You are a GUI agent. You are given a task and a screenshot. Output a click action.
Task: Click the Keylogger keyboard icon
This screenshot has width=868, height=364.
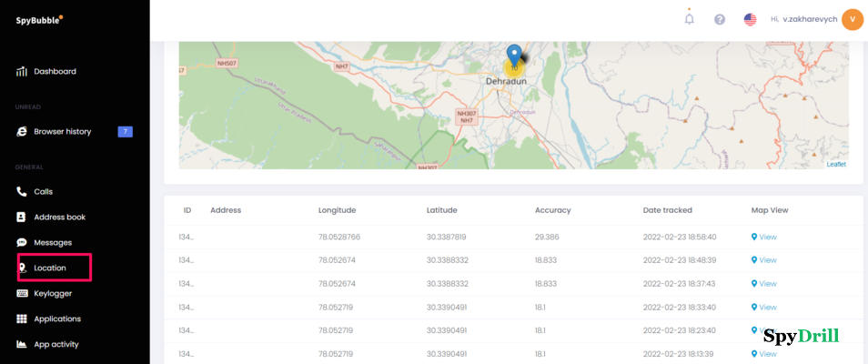click(22, 293)
